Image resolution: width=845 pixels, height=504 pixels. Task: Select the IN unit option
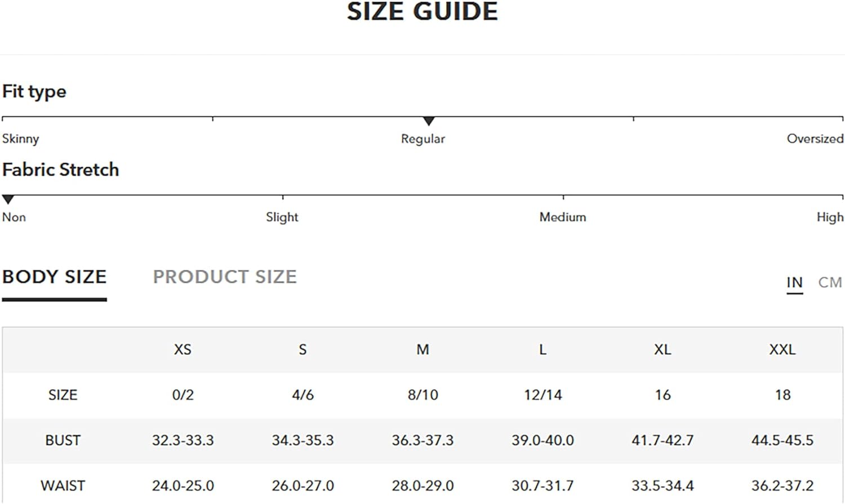794,282
